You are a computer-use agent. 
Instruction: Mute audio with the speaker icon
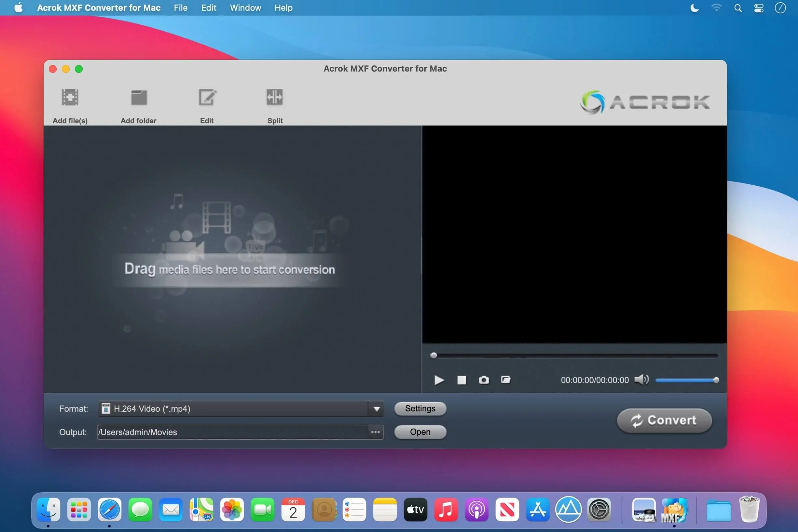pos(641,380)
